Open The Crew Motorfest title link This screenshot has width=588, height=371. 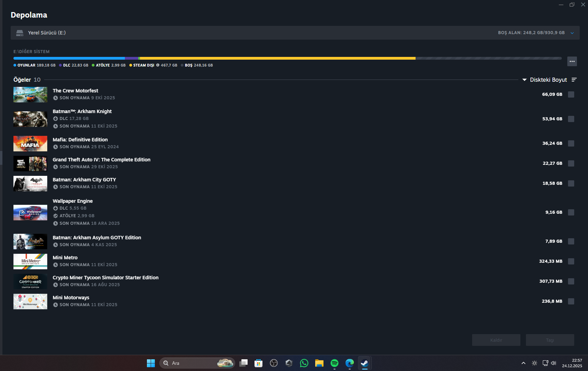pos(76,91)
